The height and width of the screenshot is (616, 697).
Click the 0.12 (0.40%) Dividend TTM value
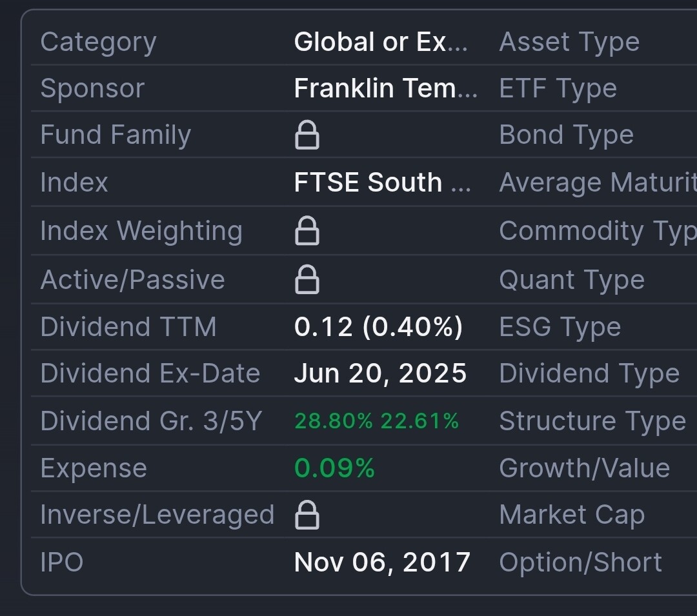click(378, 326)
